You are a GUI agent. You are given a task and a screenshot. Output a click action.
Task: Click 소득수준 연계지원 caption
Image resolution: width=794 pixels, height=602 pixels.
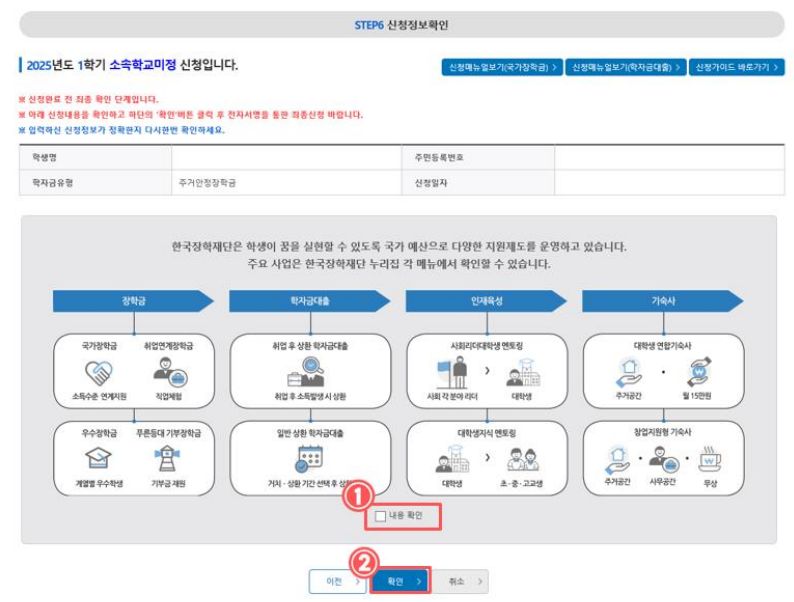coord(99,396)
